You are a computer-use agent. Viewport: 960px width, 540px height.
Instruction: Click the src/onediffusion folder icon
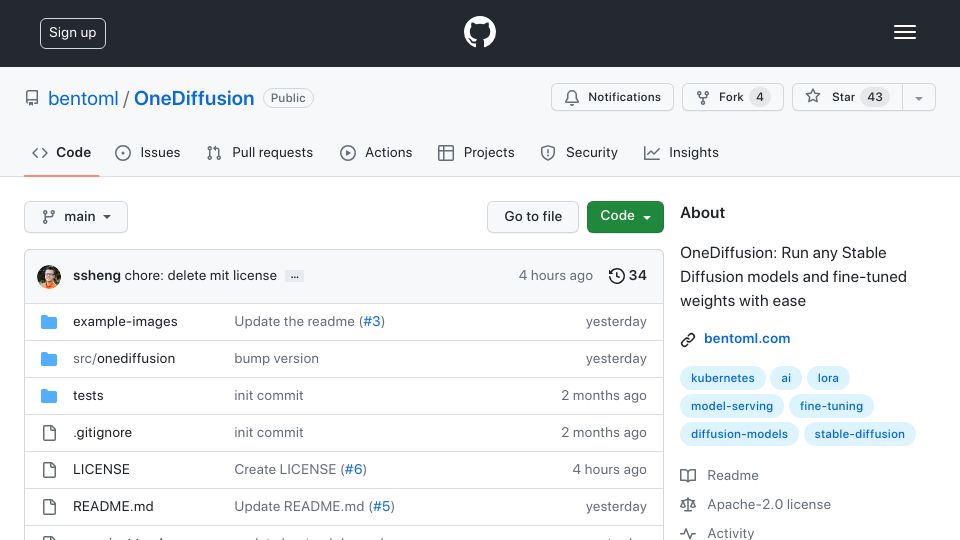(49, 359)
